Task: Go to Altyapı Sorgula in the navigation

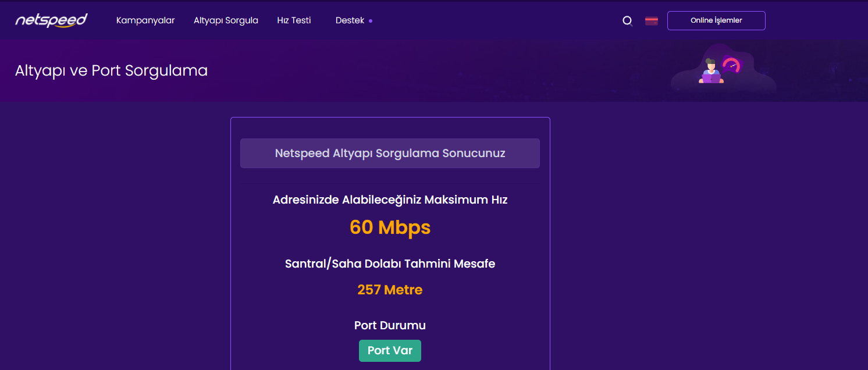Action: click(226, 20)
